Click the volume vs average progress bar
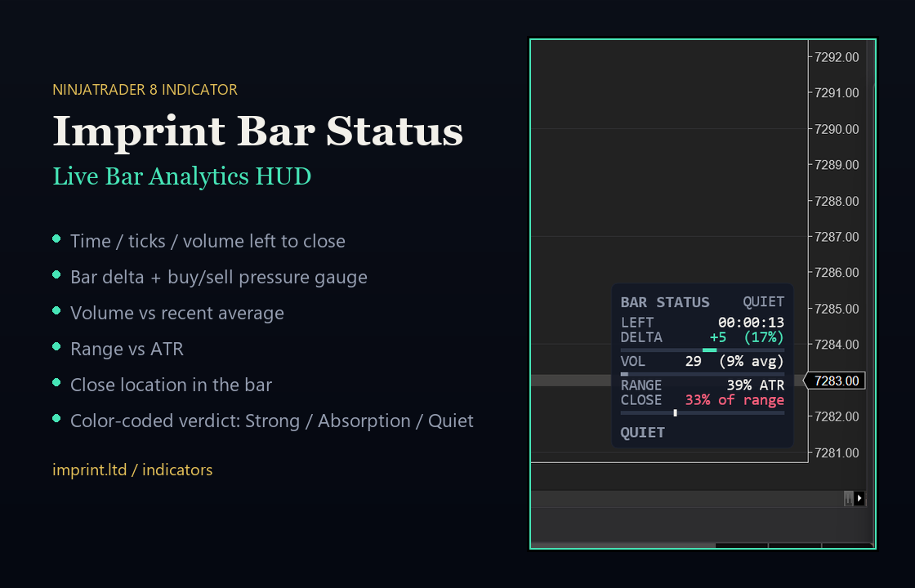Screen dimensions: 915x588 coord(703,374)
